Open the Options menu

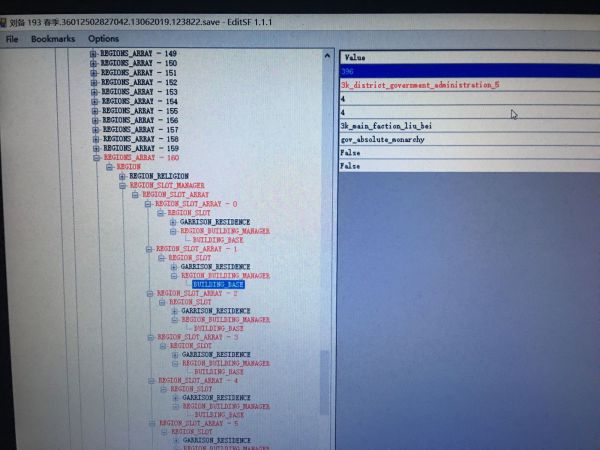(x=103, y=39)
